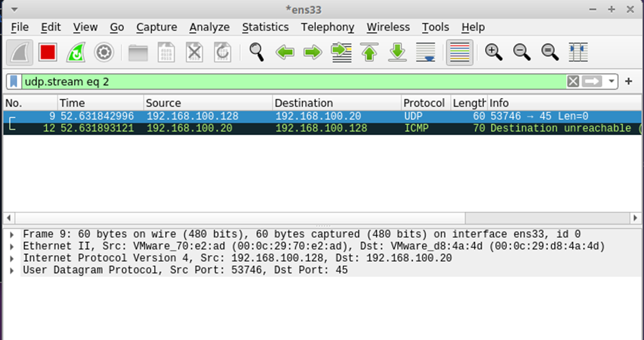Image resolution: width=644 pixels, height=340 pixels.
Task: Open the Tools menu
Action: 435,27
